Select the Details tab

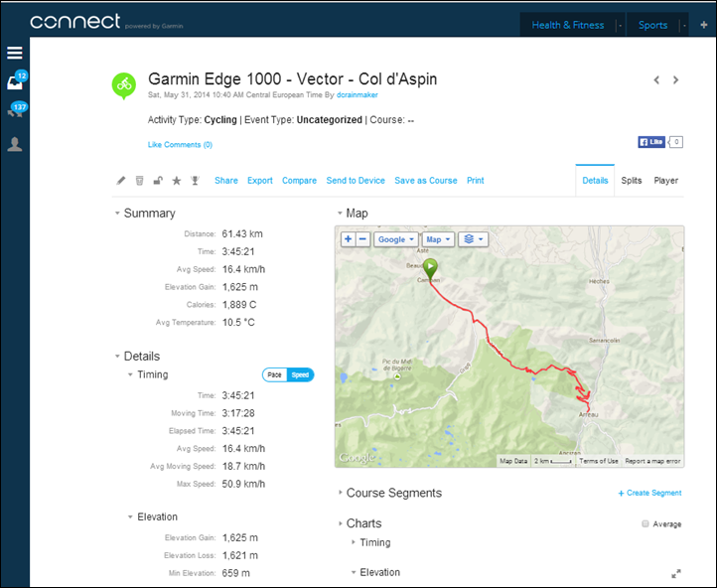[x=595, y=181]
